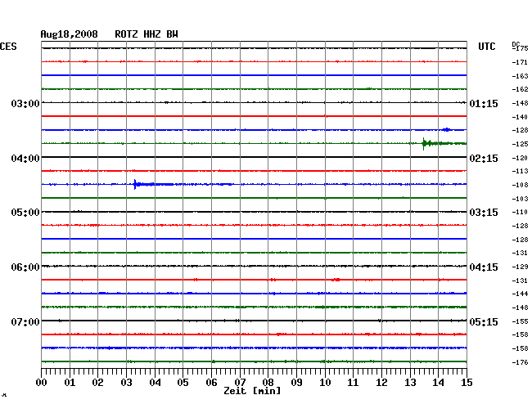The height and width of the screenshot is (404, 532).
Task: Select the DC offset value '-155'
Action: point(520,321)
